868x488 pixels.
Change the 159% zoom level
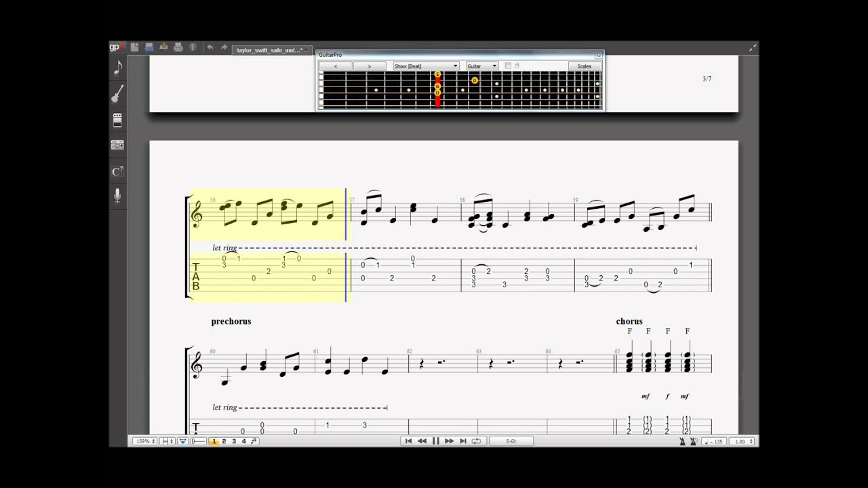144,441
